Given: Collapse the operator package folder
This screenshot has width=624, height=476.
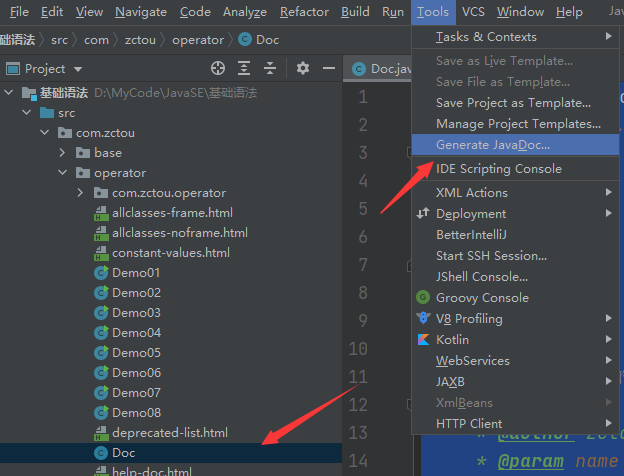Looking at the screenshot, I should [x=62, y=173].
